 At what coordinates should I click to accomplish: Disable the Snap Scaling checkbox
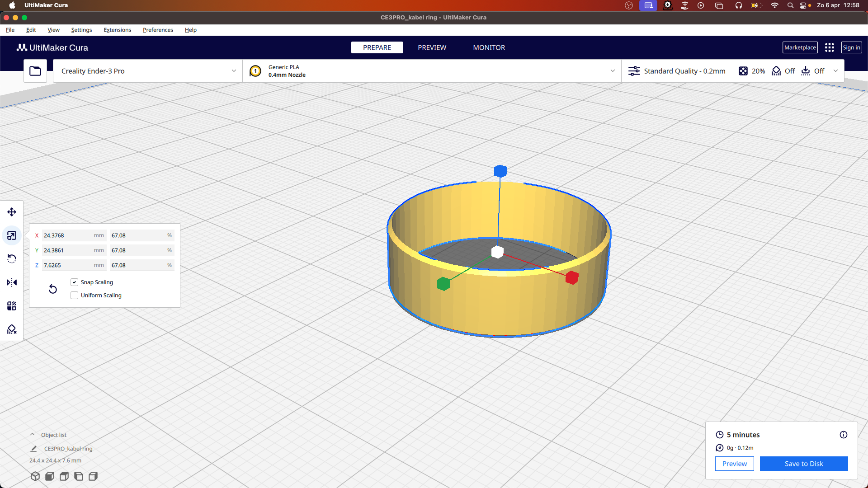coord(75,282)
